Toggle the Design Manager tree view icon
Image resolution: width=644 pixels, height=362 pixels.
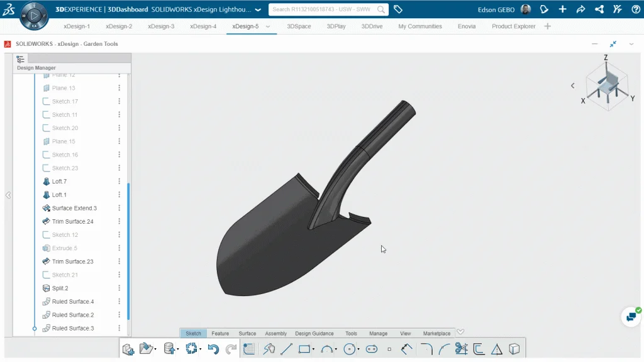(x=21, y=58)
